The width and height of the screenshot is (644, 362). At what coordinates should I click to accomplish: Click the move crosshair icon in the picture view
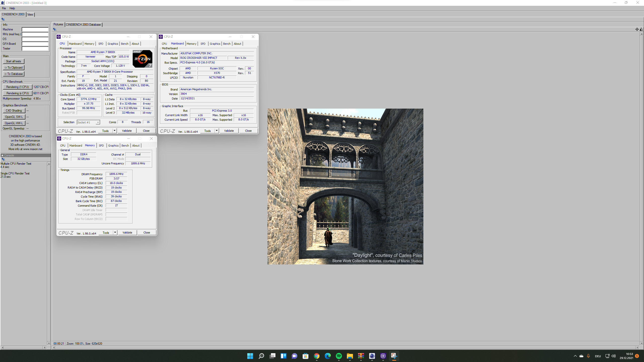[x=637, y=29]
